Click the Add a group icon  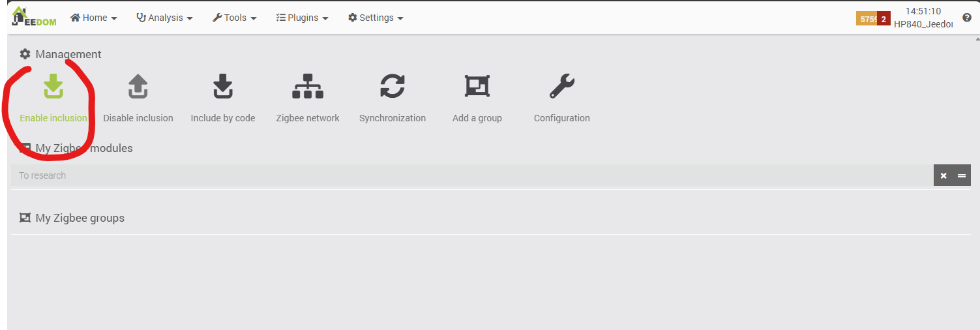(x=477, y=87)
